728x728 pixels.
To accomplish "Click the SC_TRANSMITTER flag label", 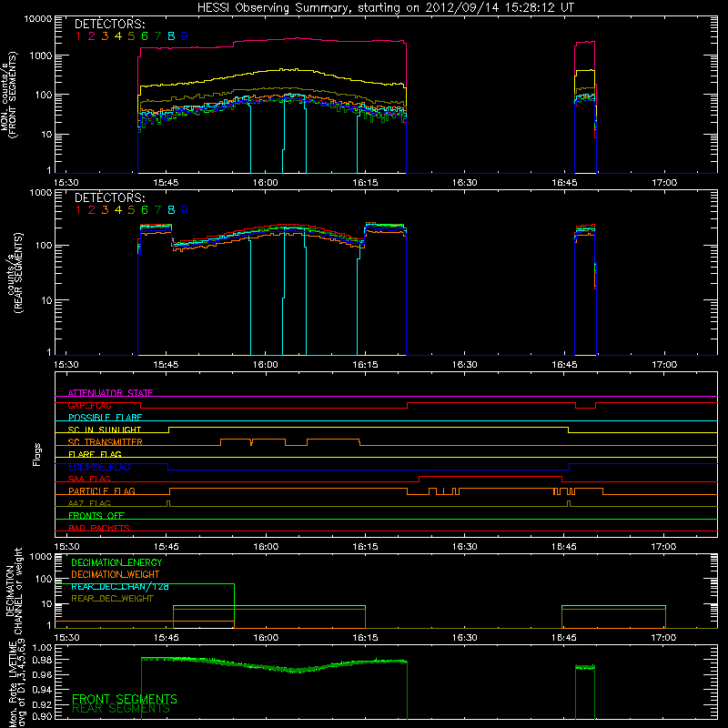I will [106, 442].
